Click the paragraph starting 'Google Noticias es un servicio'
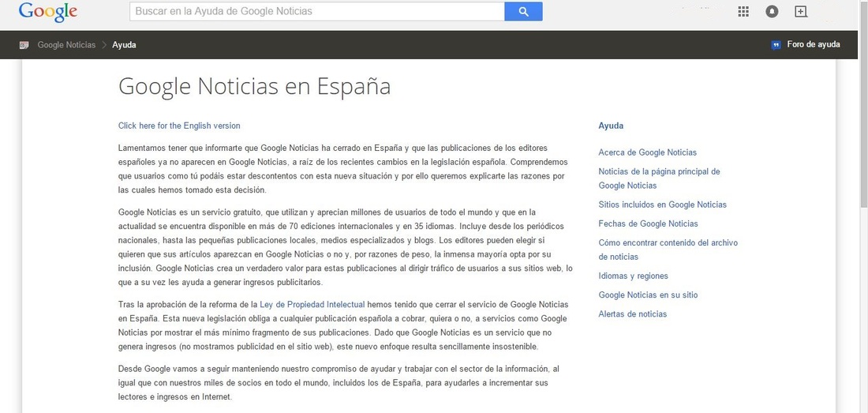 (346, 247)
